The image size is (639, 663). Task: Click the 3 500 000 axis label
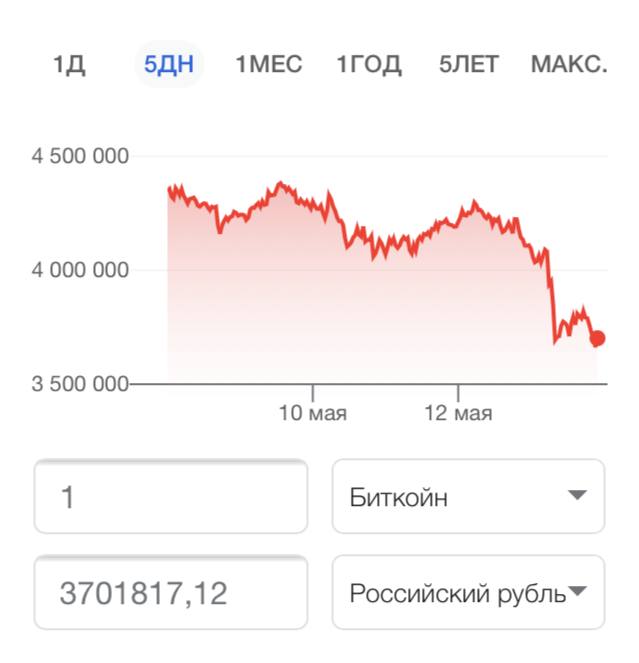(x=80, y=384)
